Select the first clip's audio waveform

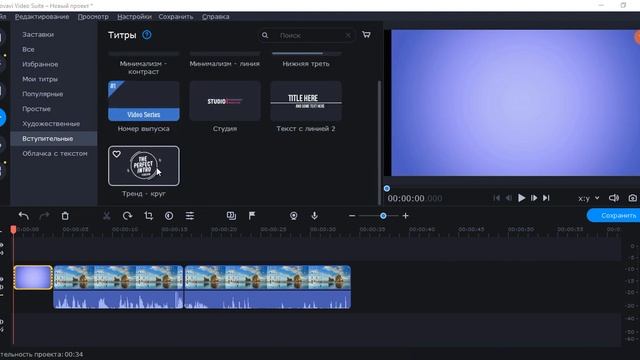[x=118, y=300]
